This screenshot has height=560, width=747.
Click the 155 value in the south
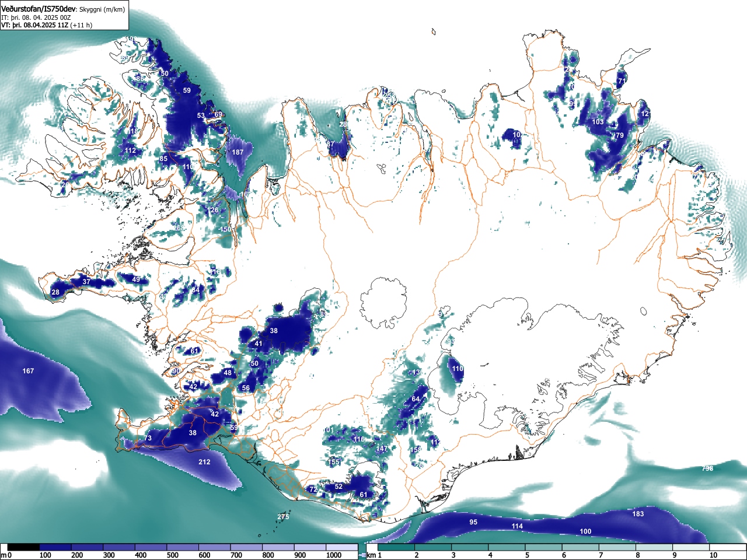click(334, 462)
